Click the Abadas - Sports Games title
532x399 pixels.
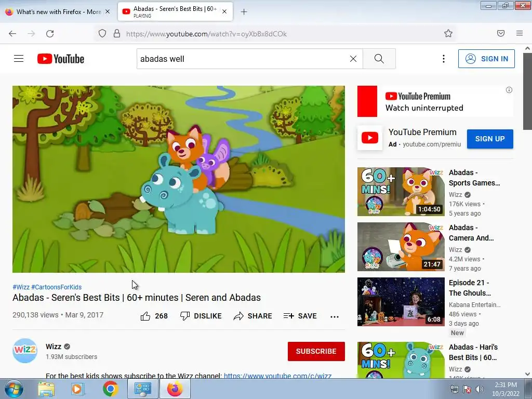[x=474, y=178]
